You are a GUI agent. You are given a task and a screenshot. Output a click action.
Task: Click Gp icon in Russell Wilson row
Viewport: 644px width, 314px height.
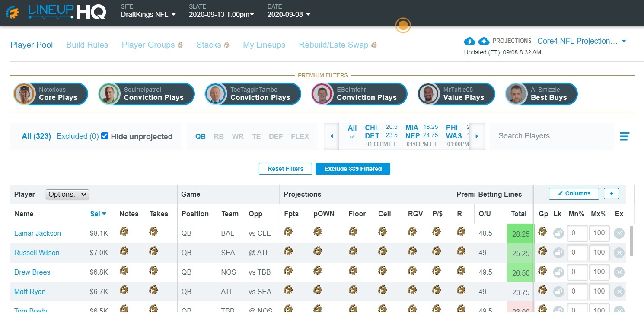pos(542,252)
